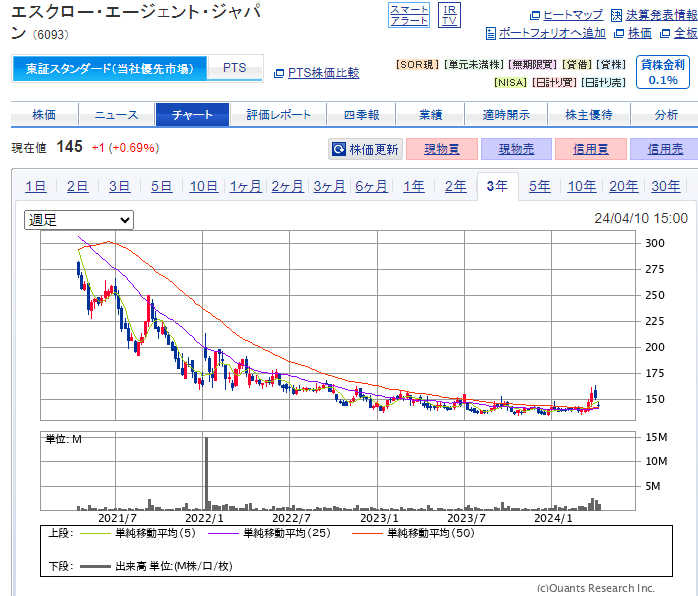Viewport: 698px width, 596px height.
Task: Click 信用売 button
Action: (665, 149)
